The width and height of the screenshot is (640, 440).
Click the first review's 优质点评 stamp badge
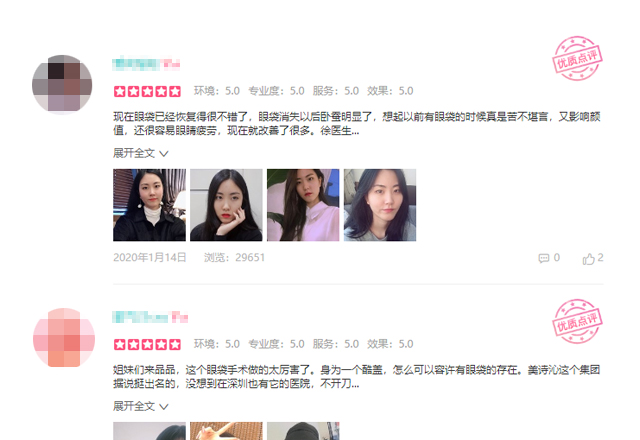tap(578, 58)
